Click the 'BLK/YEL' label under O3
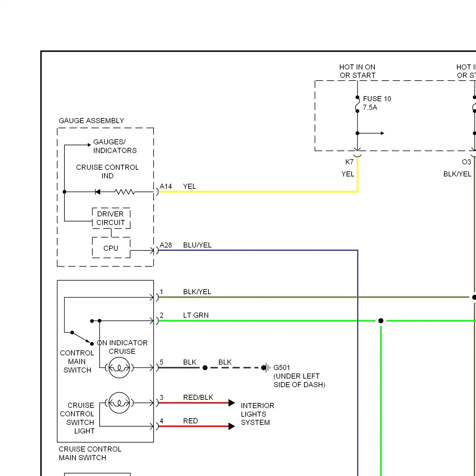Viewport: 476px width, 476px height. [457, 174]
